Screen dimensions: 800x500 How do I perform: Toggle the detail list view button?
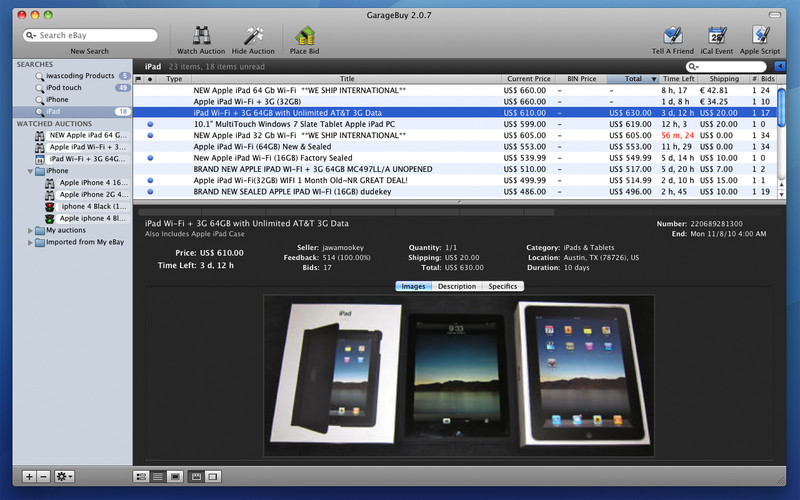pyautogui.click(x=141, y=477)
